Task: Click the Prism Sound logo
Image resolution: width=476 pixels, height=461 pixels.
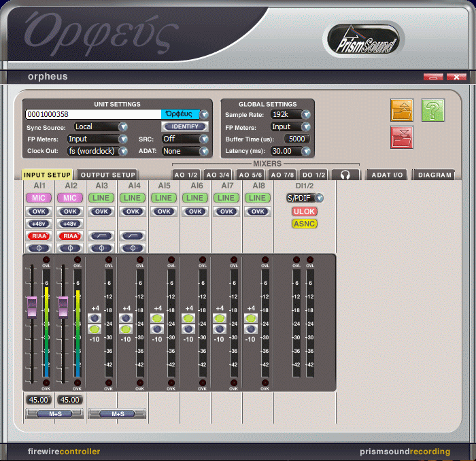Action: 365,39
